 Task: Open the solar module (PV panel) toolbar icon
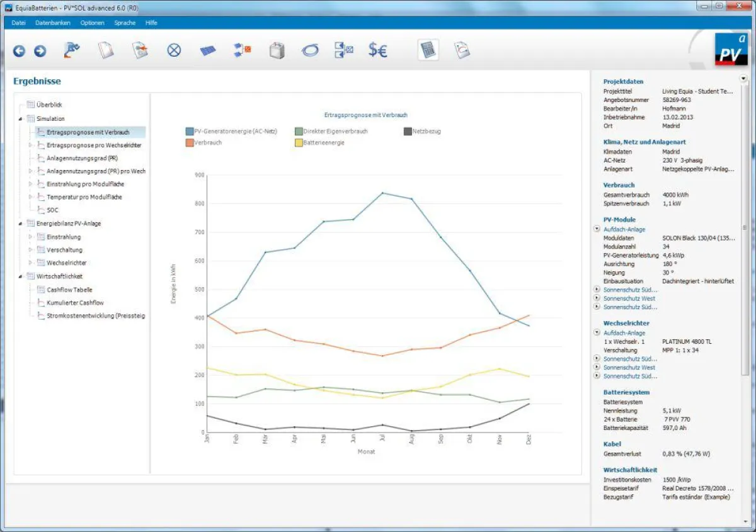pyautogui.click(x=207, y=50)
